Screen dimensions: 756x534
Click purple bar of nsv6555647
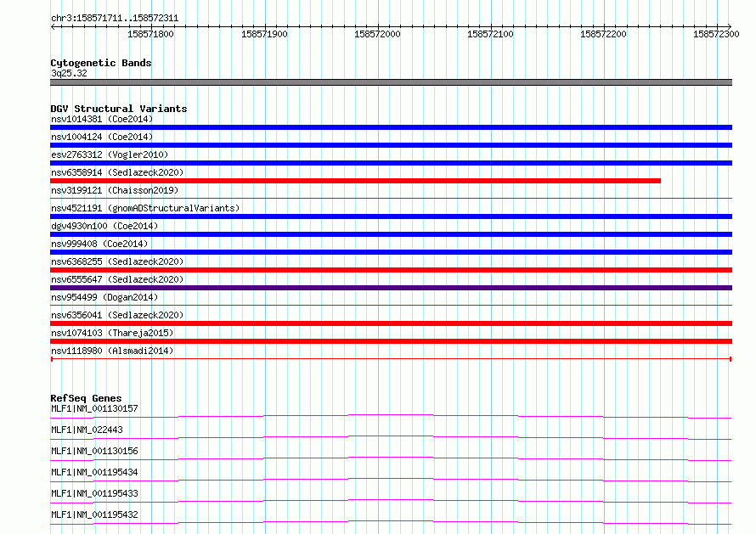391,288
